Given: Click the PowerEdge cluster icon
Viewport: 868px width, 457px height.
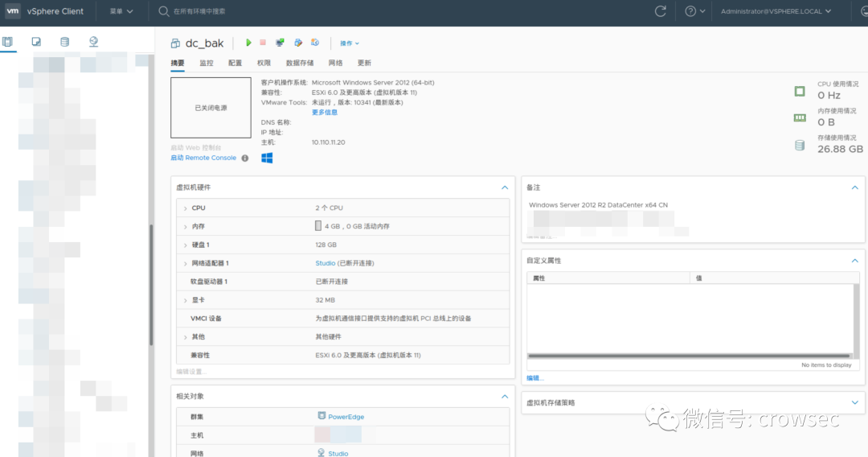Looking at the screenshot, I should click(321, 415).
